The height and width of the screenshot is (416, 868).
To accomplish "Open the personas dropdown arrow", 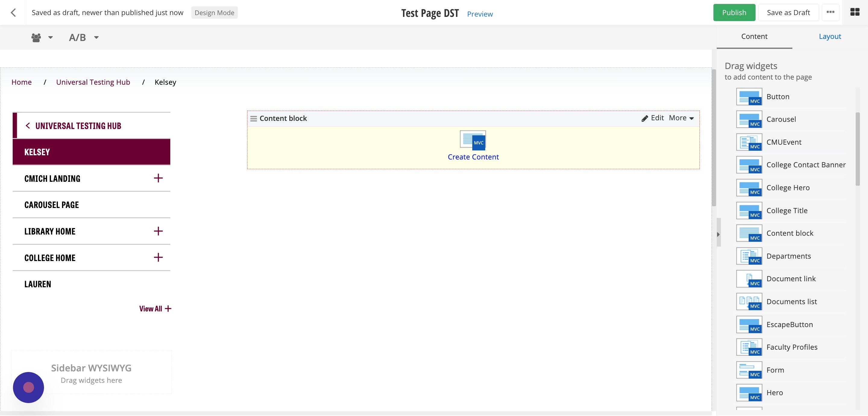I will point(50,38).
